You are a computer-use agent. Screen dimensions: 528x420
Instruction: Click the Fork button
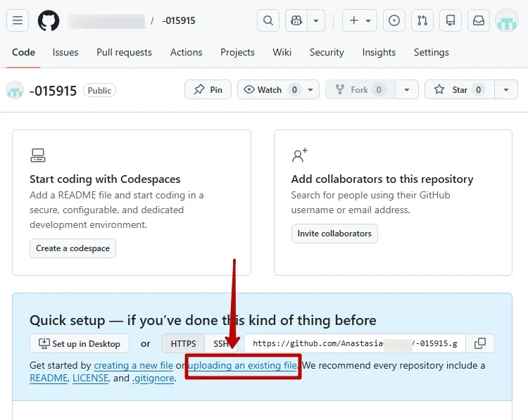tap(360, 89)
